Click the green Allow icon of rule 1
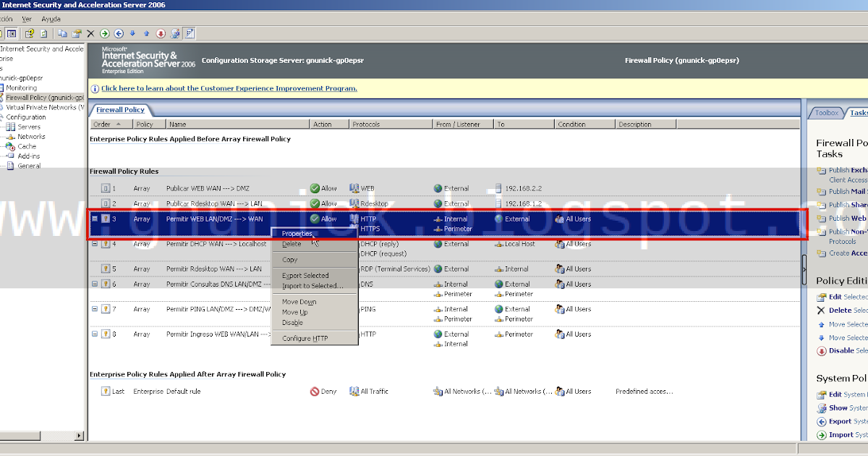 (315, 188)
